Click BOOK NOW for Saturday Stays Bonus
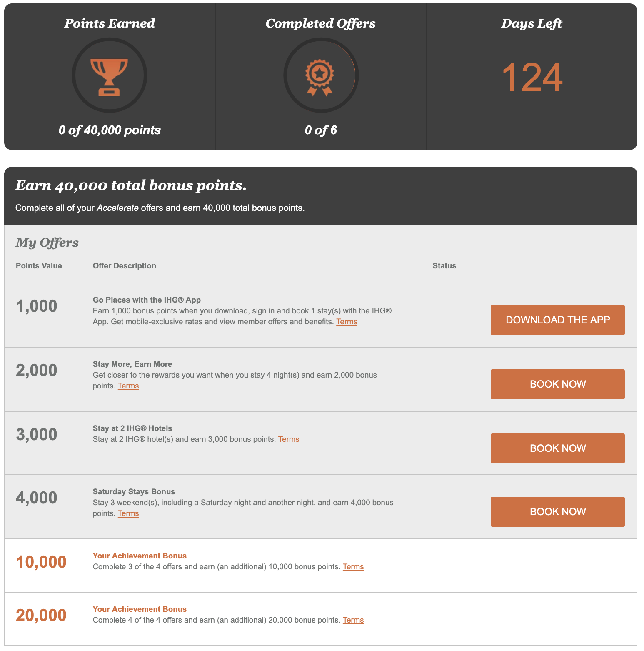This screenshot has height=651, width=644. tap(557, 511)
